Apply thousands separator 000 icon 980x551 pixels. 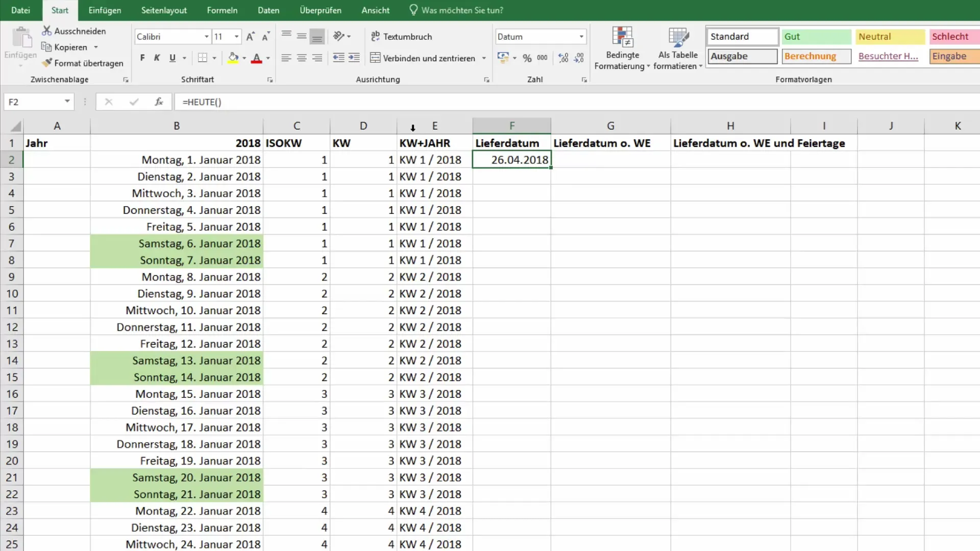[542, 58]
